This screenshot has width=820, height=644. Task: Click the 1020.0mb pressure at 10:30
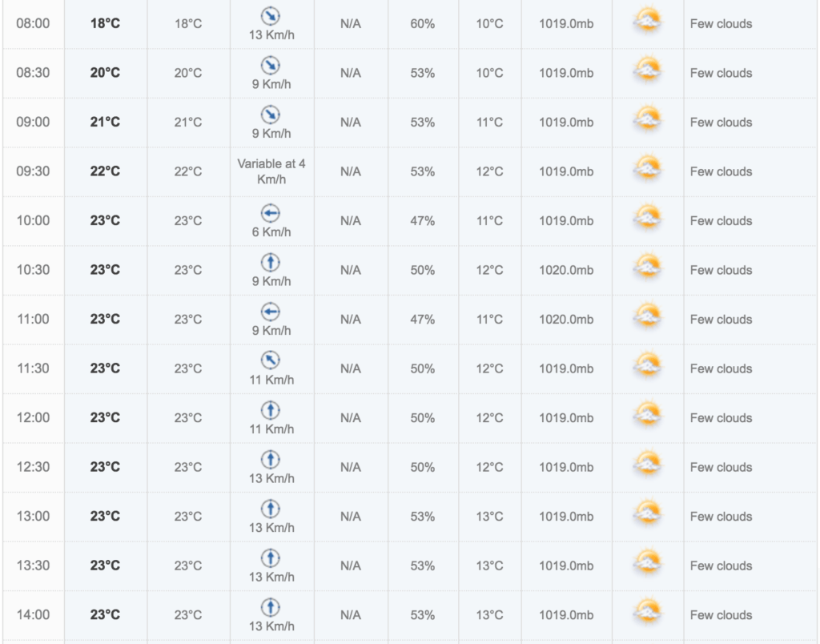[566, 270]
